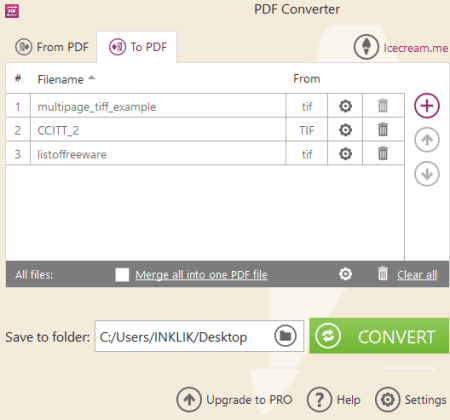Enable Merge all into one PDF checkbox

click(x=122, y=275)
